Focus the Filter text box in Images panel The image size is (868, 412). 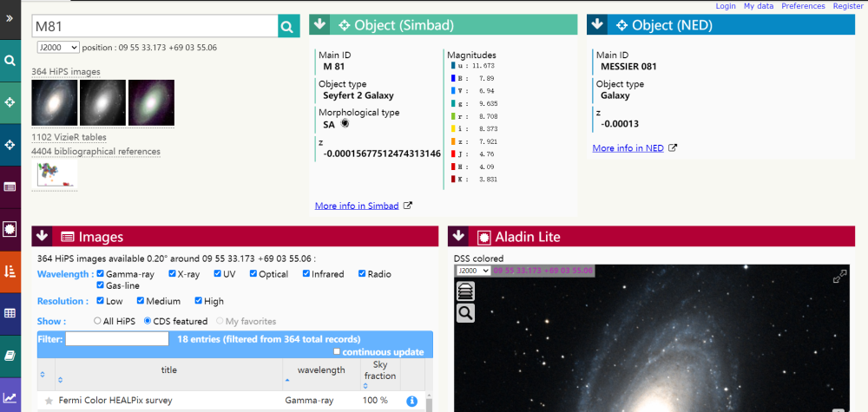[117, 339]
